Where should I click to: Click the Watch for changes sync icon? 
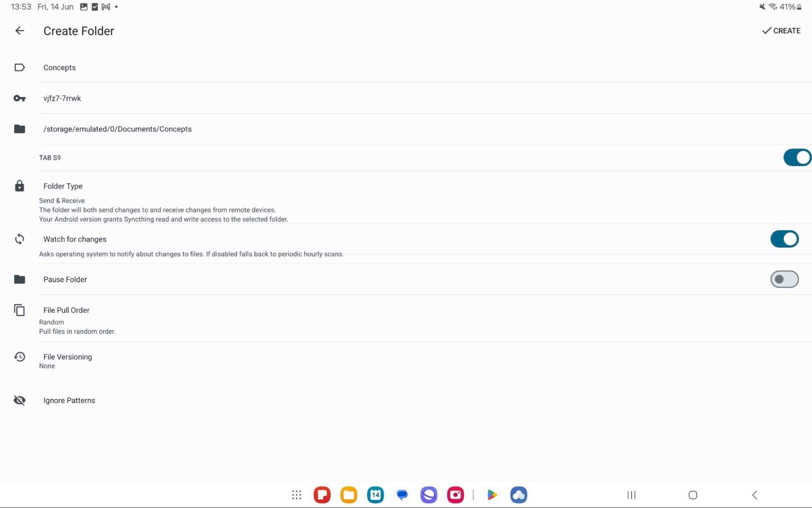tap(19, 239)
